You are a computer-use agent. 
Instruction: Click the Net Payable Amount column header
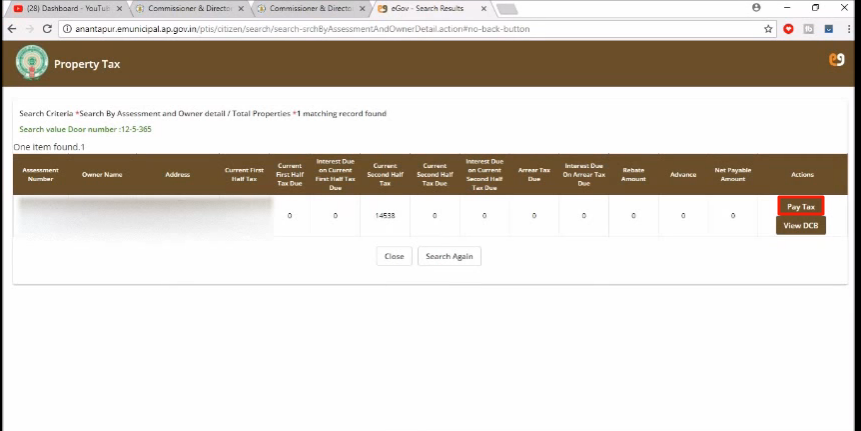point(733,175)
